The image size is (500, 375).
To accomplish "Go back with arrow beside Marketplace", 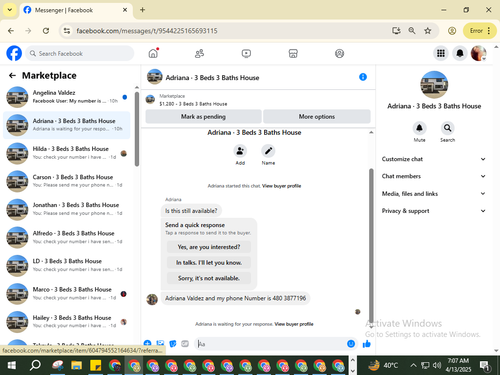I will [x=12, y=76].
